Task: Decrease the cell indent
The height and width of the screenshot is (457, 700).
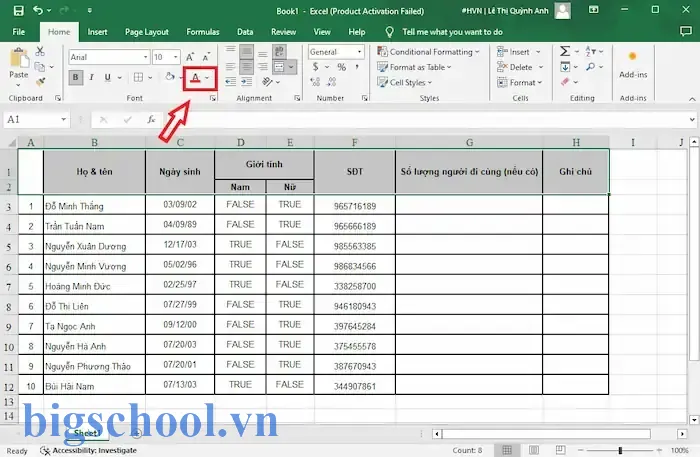Action: (x=230, y=82)
